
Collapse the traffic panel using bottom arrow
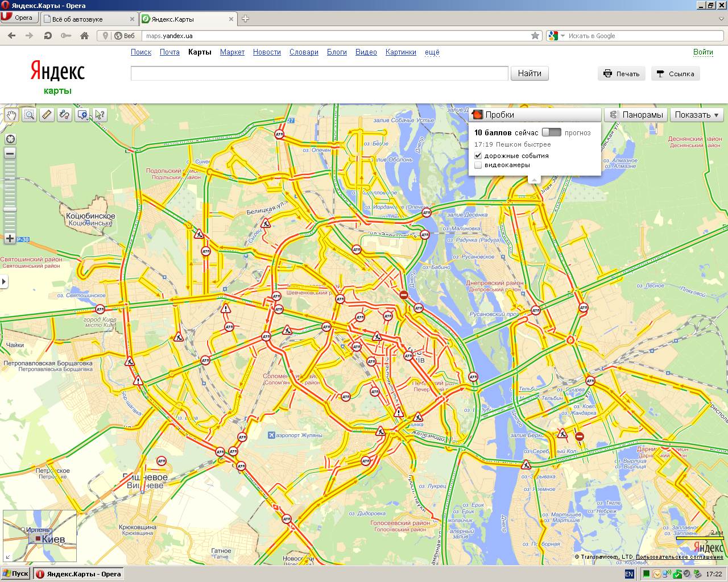point(533,180)
